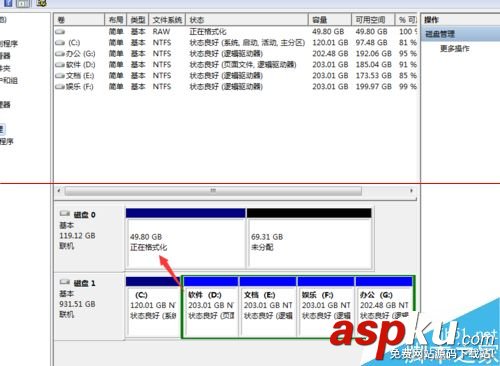The height and width of the screenshot is (366, 500).
Task: Click the right arrow of the horizontal scrollbar
Action: click(411, 191)
